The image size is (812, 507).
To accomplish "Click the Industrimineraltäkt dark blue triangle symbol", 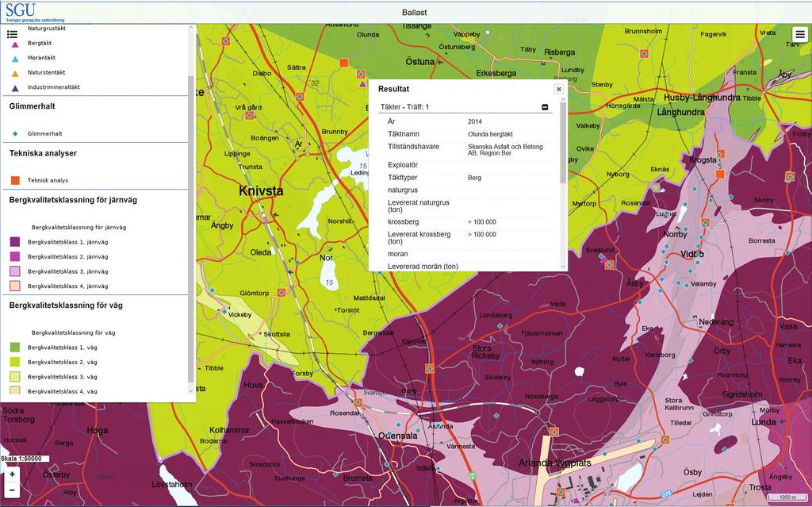I will tap(15, 88).
